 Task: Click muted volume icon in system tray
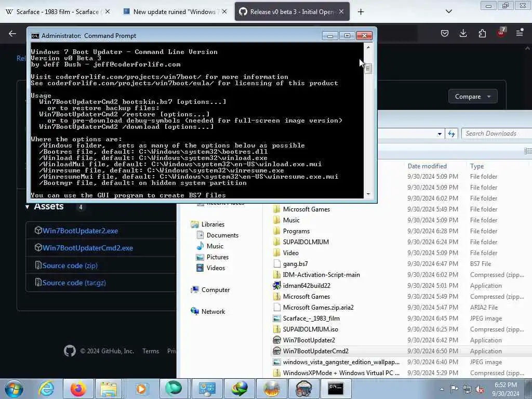pos(480,389)
